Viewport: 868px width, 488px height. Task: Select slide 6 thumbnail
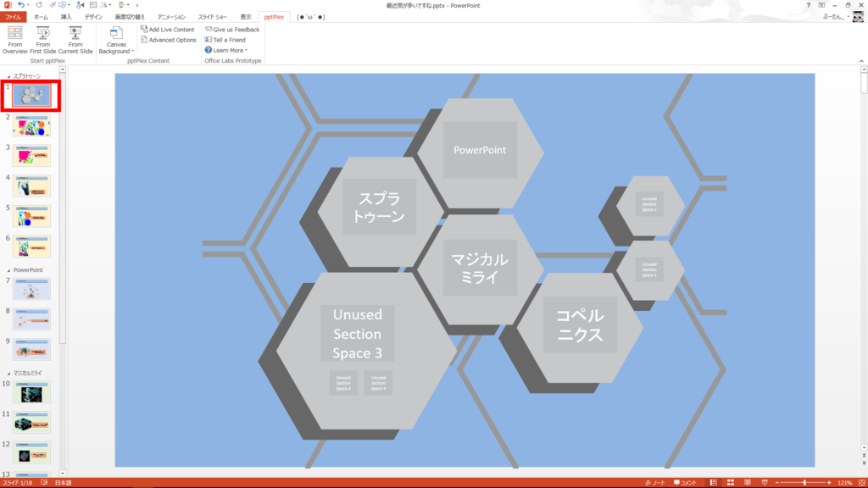[31, 247]
